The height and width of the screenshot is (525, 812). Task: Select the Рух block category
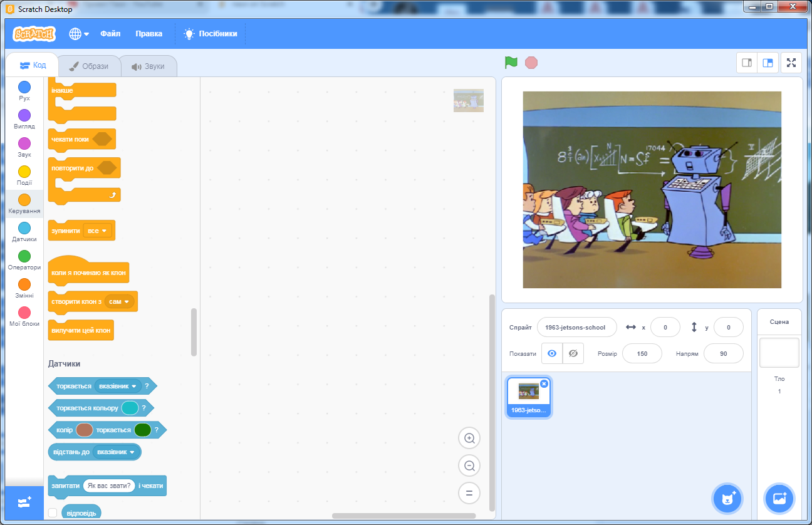point(24,91)
